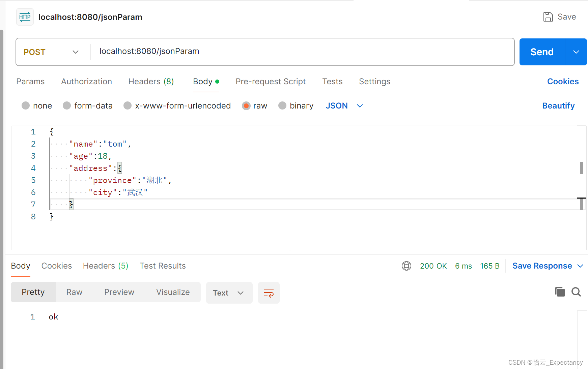The height and width of the screenshot is (369, 588).
Task: Open the search in response icon
Action: click(576, 292)
